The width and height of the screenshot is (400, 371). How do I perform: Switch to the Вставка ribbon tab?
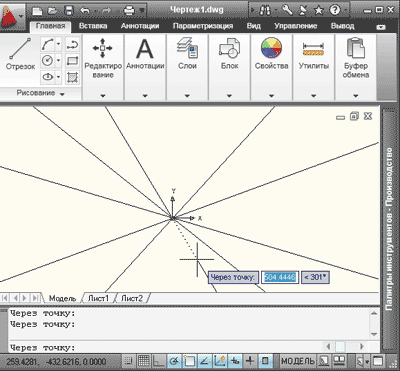tap(93, 26)
